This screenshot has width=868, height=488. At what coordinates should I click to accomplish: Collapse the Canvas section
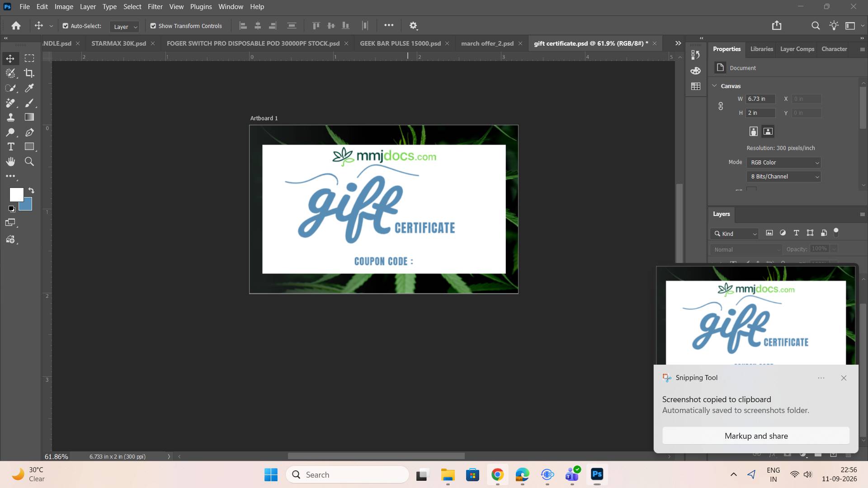(715, 86)
